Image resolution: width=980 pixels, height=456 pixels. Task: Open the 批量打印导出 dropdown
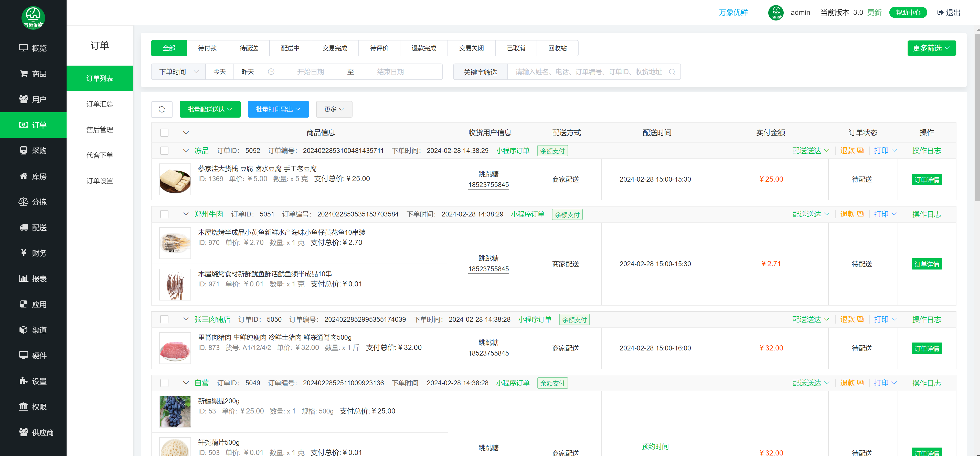click(278, 109)
